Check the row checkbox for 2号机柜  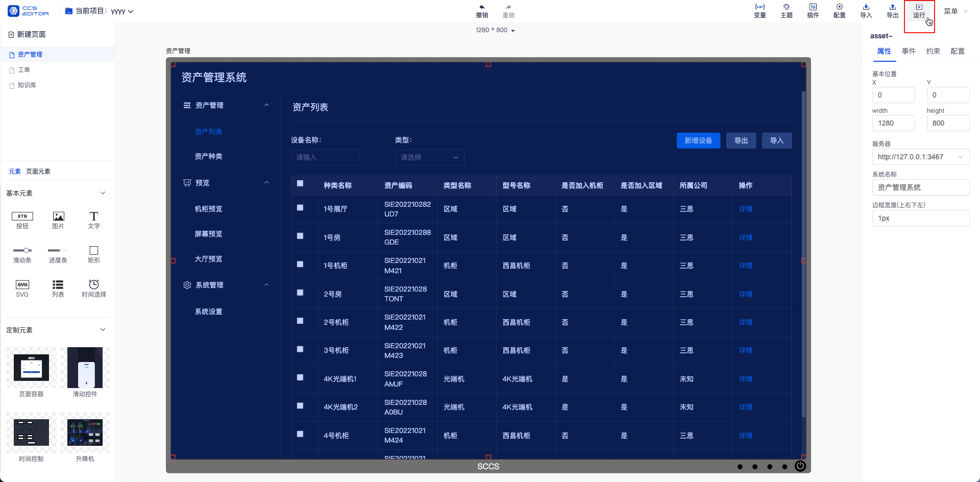click(x=300, y=321)
